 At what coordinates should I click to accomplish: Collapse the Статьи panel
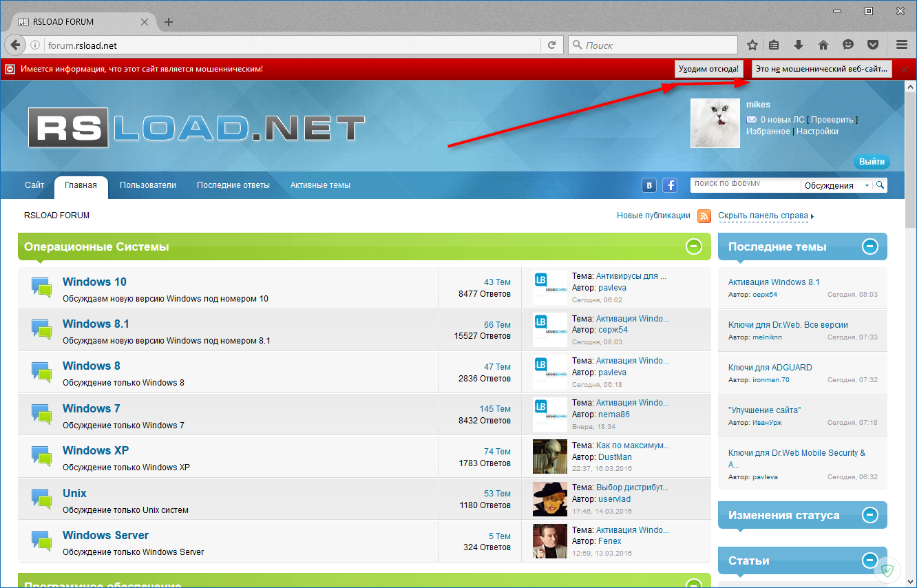click(x=870, y=560)
